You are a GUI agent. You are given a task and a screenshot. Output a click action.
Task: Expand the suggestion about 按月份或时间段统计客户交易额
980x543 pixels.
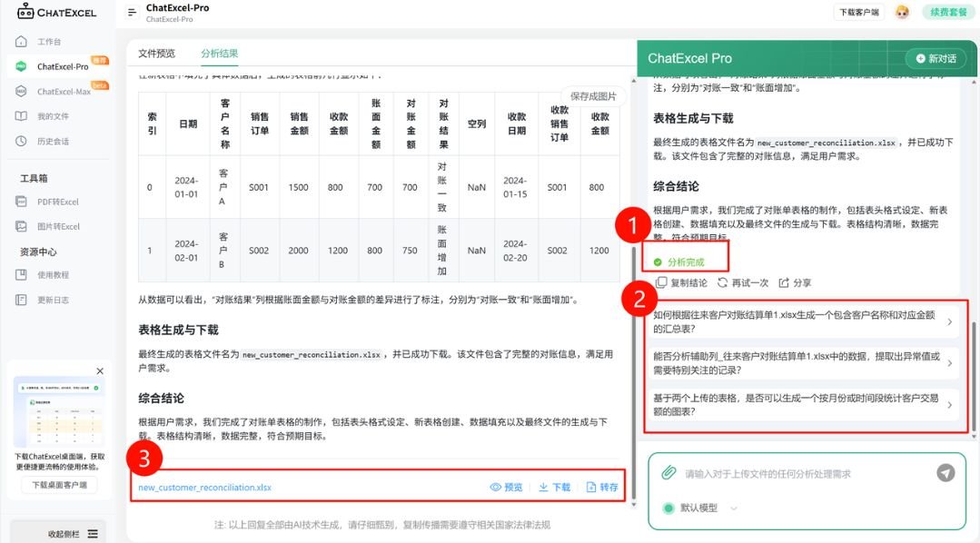(803, 404)
